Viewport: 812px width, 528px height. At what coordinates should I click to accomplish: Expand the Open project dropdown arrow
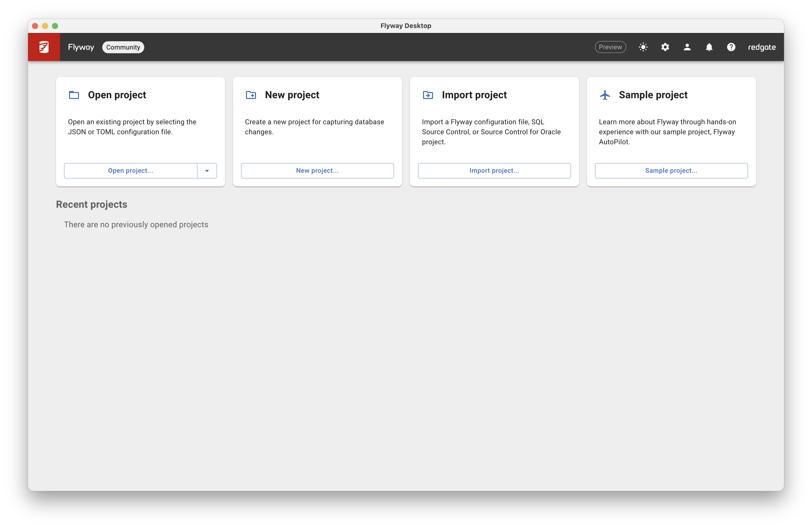pyautogui.click(x=207, y=170)
